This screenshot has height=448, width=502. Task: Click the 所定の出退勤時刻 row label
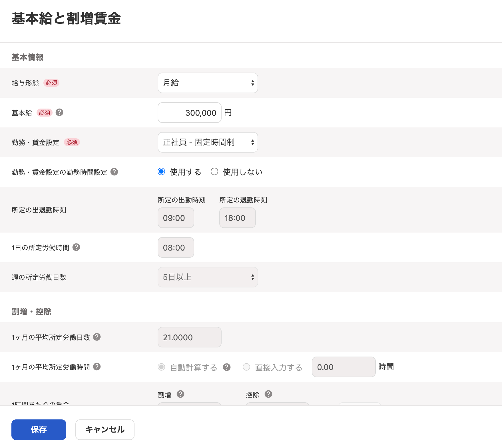[x=39, y=210]
